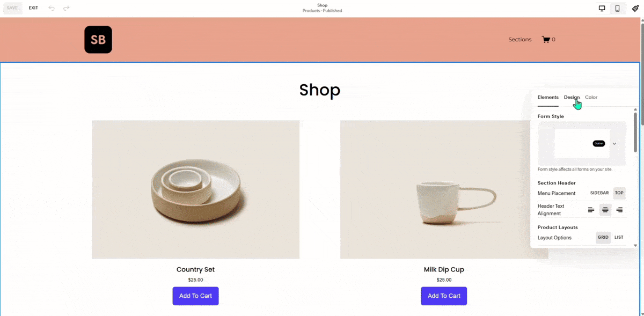Switch to desktop preview icon

click(x=602, y=8)
